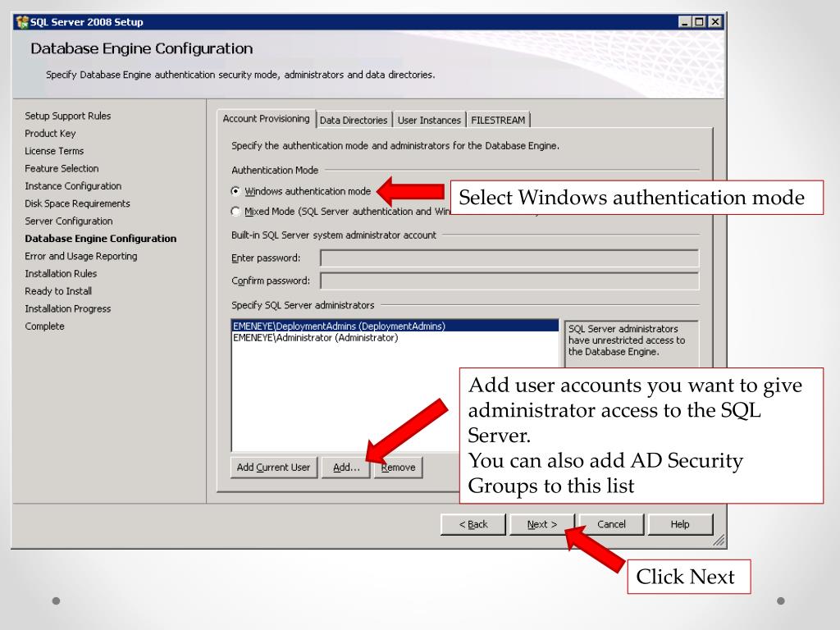Viewport: 840px width, 630px height.
Task: Click License Terms step in sidebar
Action: pyautogui.click(x=54, y=151)
